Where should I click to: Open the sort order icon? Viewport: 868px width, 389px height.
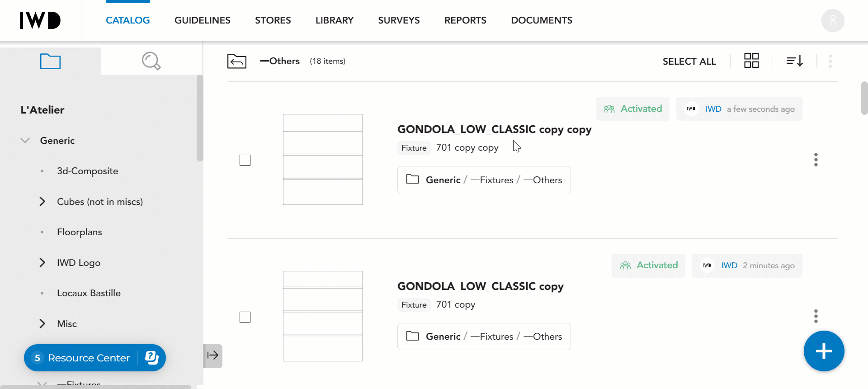[795, 61]
